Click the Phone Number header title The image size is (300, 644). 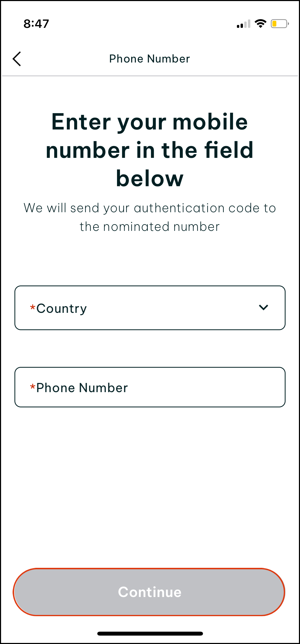tap(150, 59)
